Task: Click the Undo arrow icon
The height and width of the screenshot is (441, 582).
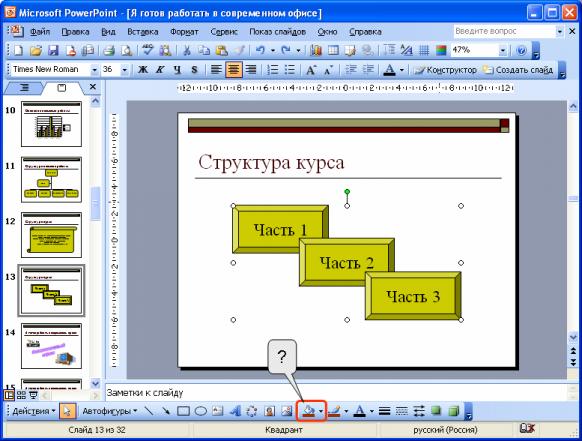Action: 260,50
